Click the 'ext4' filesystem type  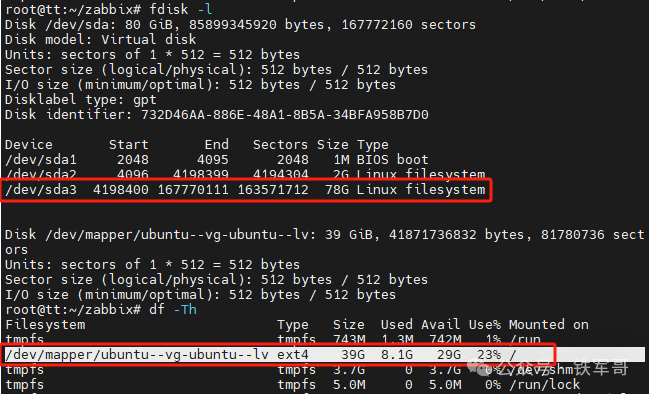tap(293, 355)
